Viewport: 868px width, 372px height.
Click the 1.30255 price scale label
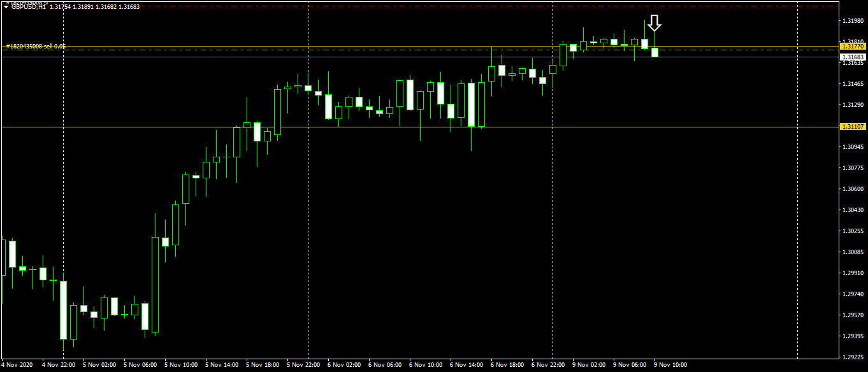click(853, 231)
